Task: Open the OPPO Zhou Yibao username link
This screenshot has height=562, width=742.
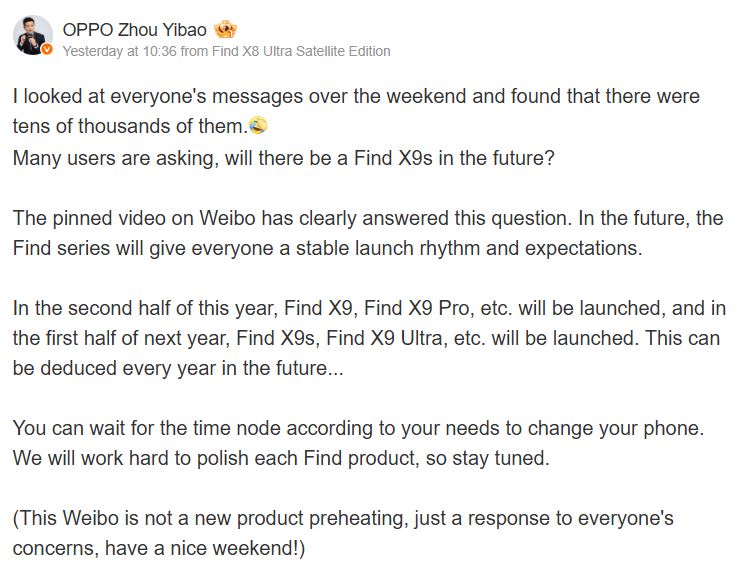Action: pos(134,30)
